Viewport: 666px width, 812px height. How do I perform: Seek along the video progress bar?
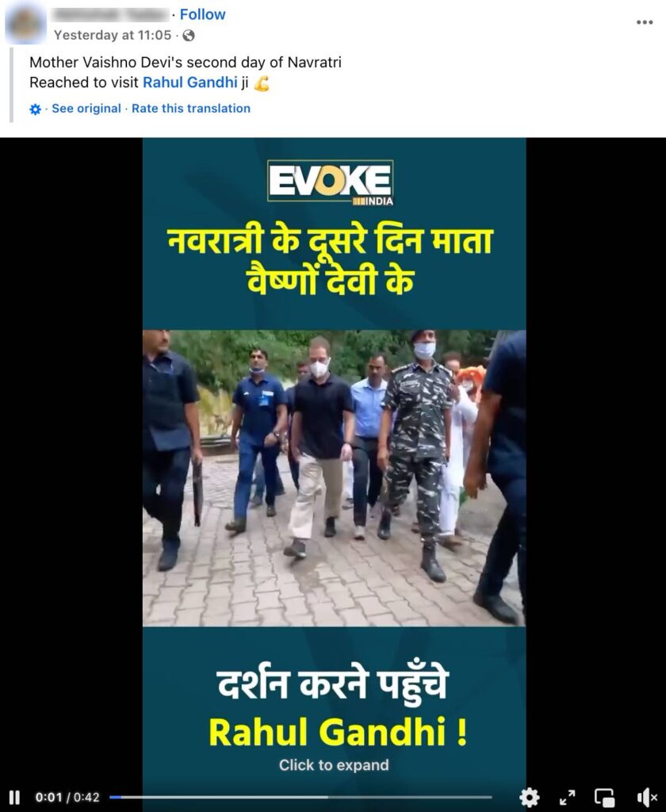pyautogui.click(x=300, y=797)
